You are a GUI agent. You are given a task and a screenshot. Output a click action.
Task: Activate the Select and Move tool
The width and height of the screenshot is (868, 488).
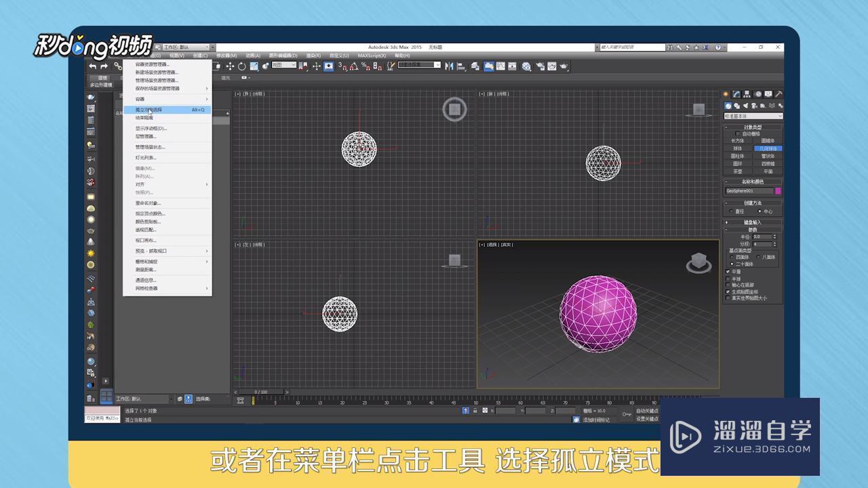coord(229,66)
